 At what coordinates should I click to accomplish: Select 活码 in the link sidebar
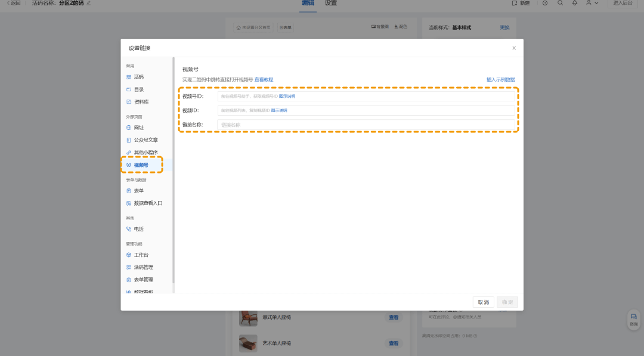138,77
